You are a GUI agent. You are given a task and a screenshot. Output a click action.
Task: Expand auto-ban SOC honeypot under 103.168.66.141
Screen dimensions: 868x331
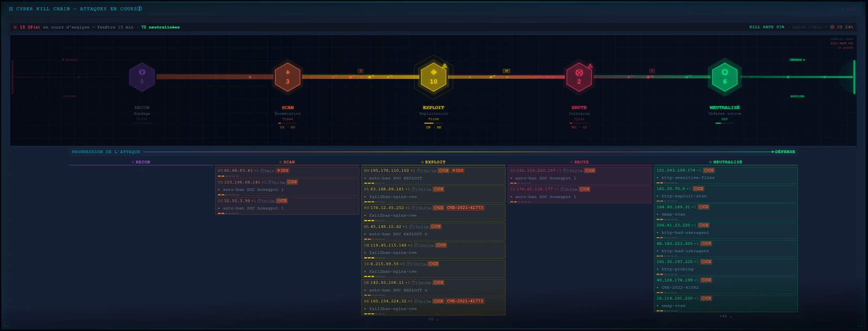pyautogui.click(x=251, y=190)
